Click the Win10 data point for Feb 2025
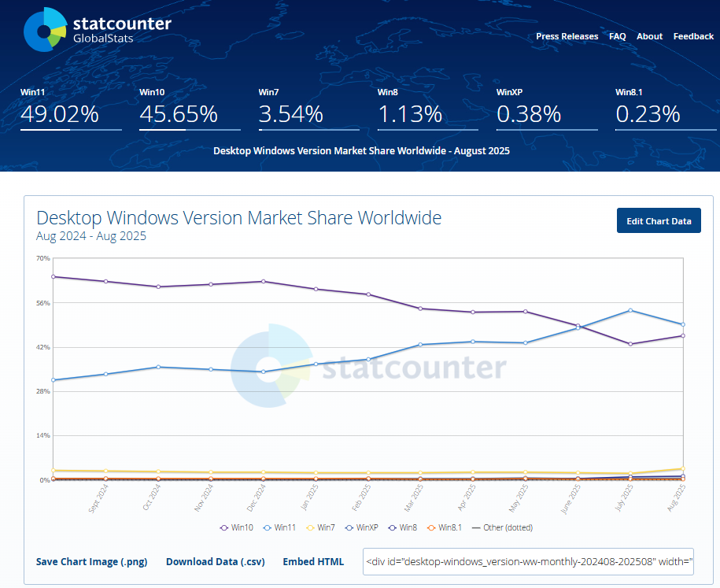 [x=368, y=294]
